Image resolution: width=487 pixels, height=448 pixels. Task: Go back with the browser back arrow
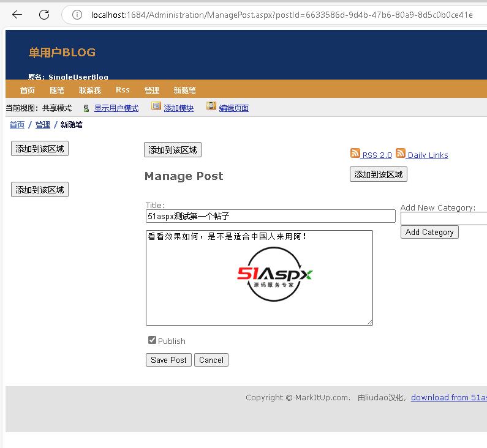coord(17,14)
